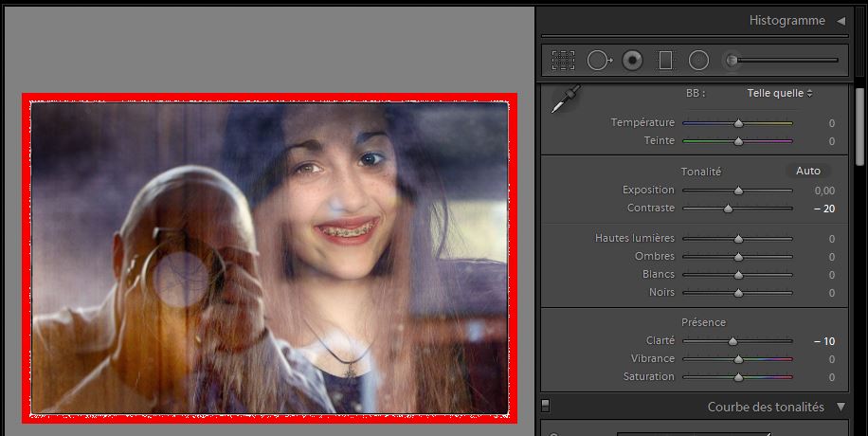Click the Clarté slider handle
Image resolution: width=868 pixels, height=436 pixels.
coord(732,341)
